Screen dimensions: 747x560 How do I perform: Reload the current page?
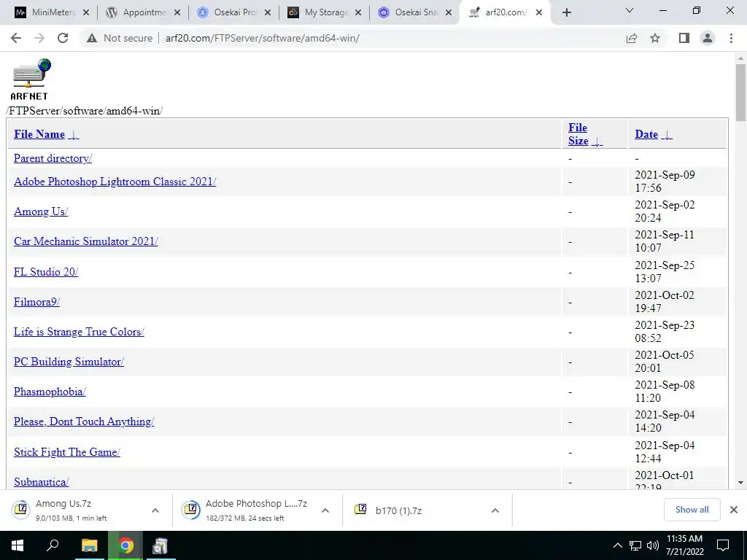click(x=63, y=38)
